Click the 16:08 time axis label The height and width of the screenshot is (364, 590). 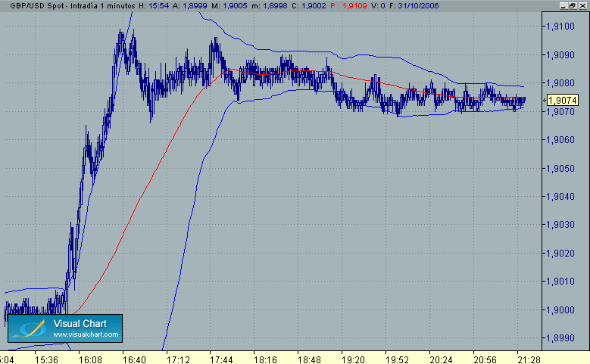90,360
